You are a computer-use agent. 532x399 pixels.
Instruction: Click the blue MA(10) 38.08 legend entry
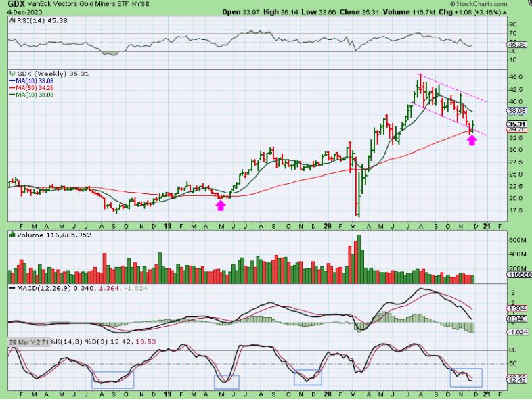click(x=32, y=80)
